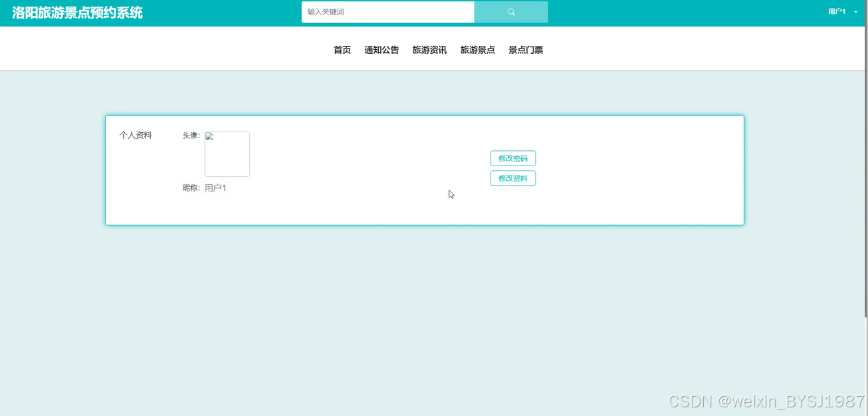Open the 通知公告 menu item
Viewport: 868px width, 416px height.
coord(381,50)
